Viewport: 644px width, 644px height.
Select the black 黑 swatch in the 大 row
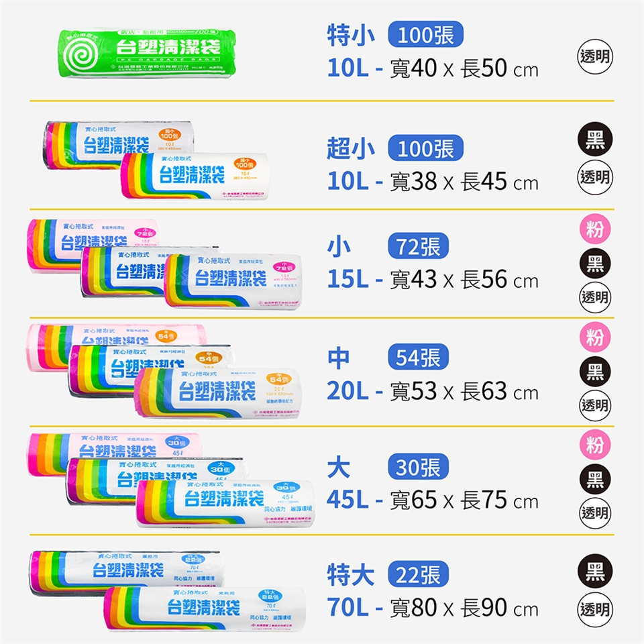point(594,479)
